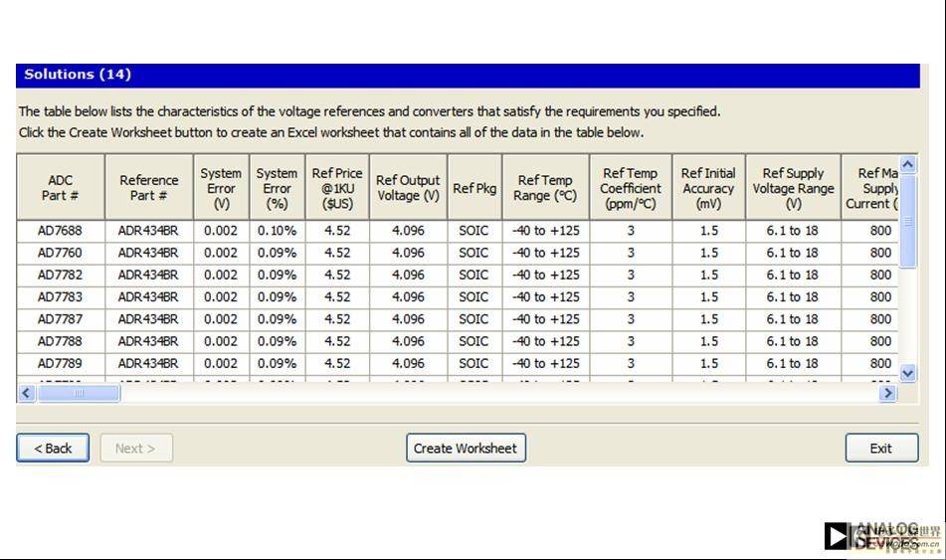Click the ADC Part # column header

(61, 187)
